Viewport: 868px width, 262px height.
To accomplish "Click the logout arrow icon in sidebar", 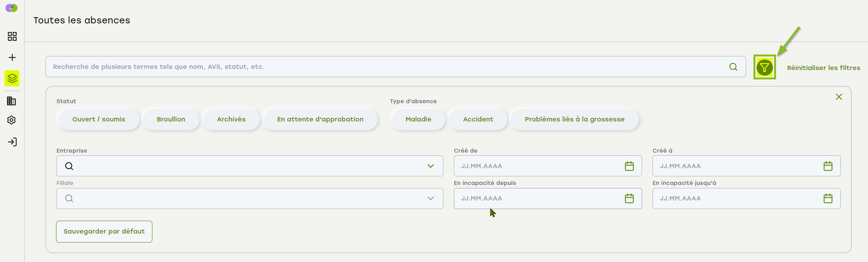I will 12,142.
